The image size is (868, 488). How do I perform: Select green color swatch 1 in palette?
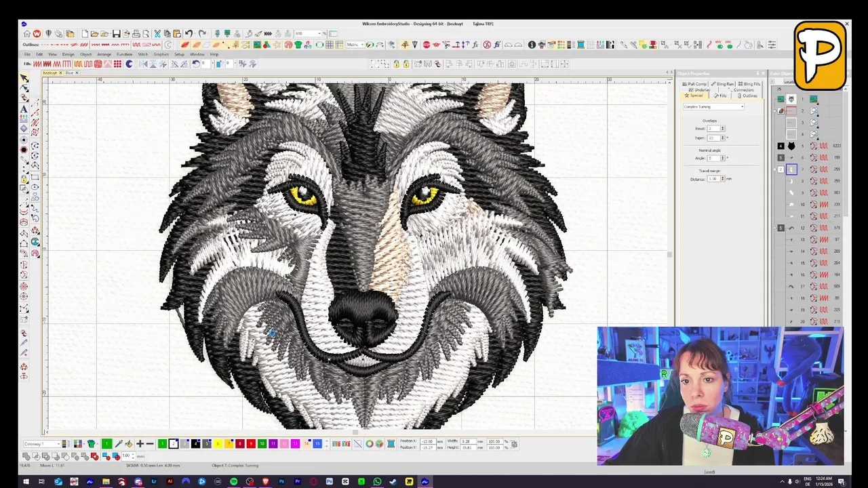tap(162, 444)
